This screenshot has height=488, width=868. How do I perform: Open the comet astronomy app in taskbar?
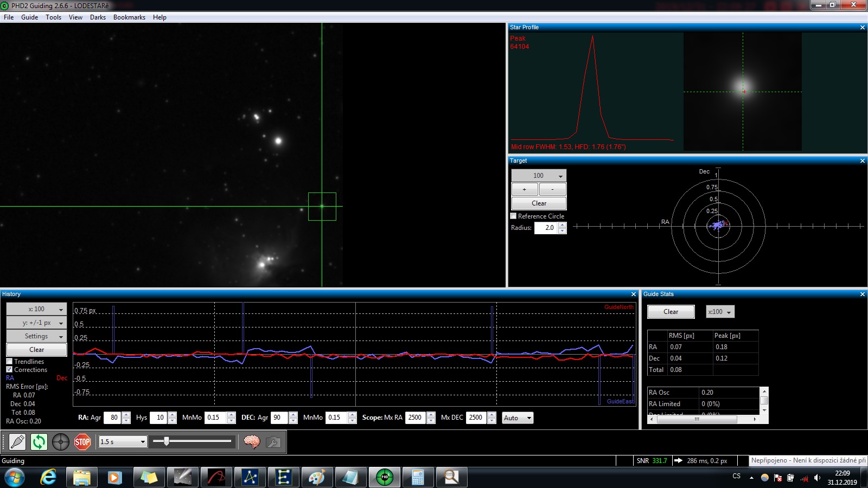[182, 477]
